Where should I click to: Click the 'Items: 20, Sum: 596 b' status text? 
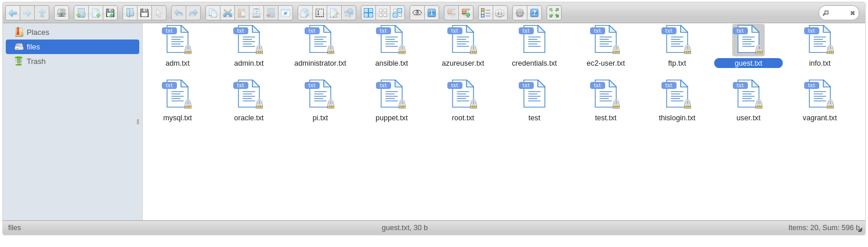(824, 228)
